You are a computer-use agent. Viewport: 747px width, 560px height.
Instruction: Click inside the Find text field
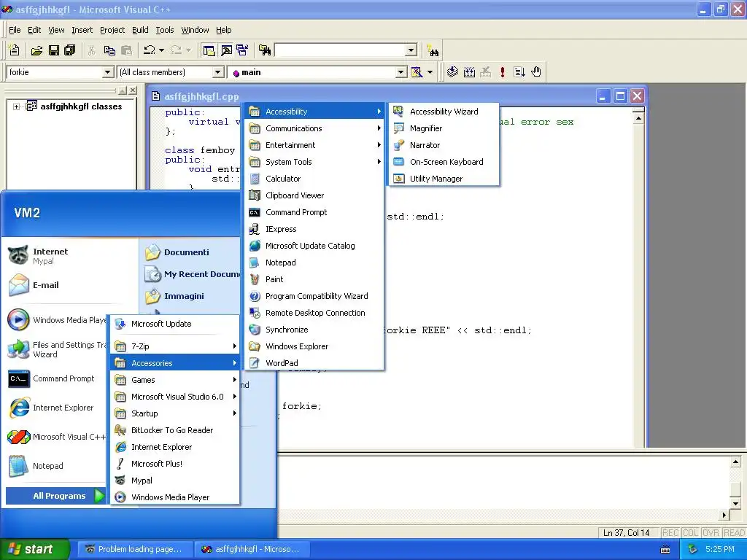tap(341, 50)
